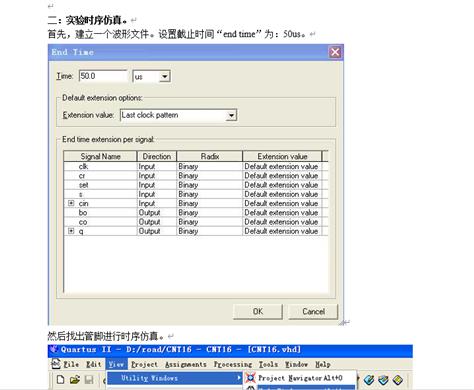Click the Project Navigator icon in submenu

[x=250, y=378]
